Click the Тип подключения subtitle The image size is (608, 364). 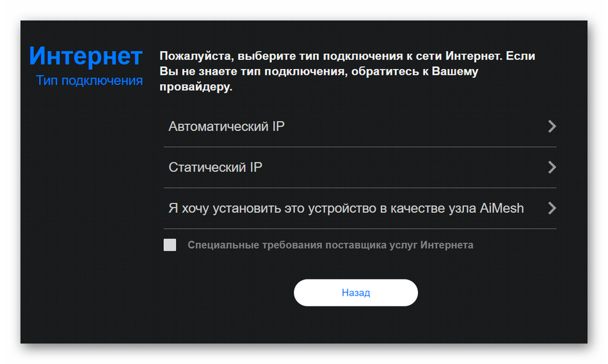tap(89, 81)
